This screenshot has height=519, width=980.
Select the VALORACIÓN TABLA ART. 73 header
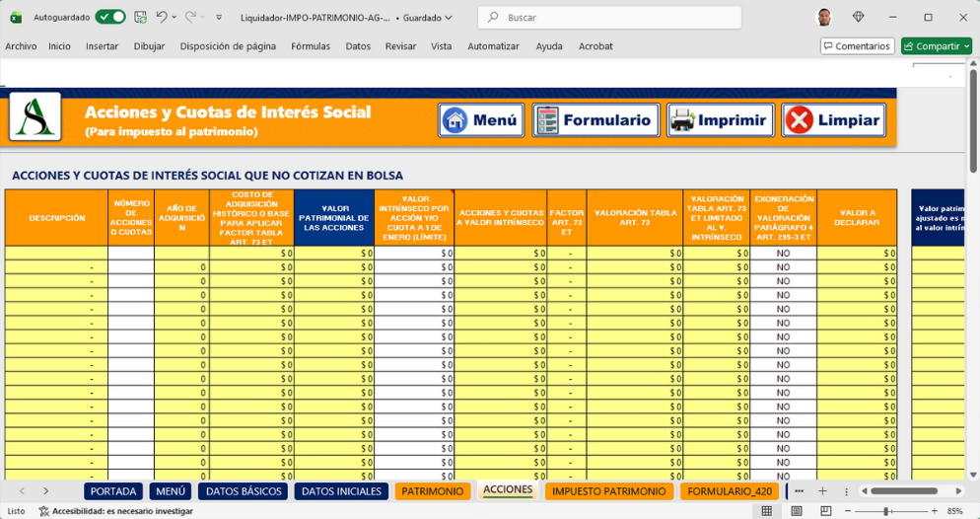point(635,218)
